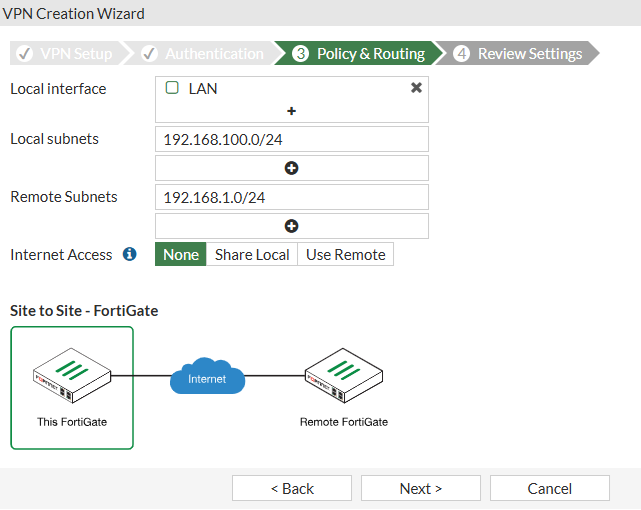Select Use Remote Internet Access option
Image resolution: width=641 pixels, height=510 pixels.
345,254
